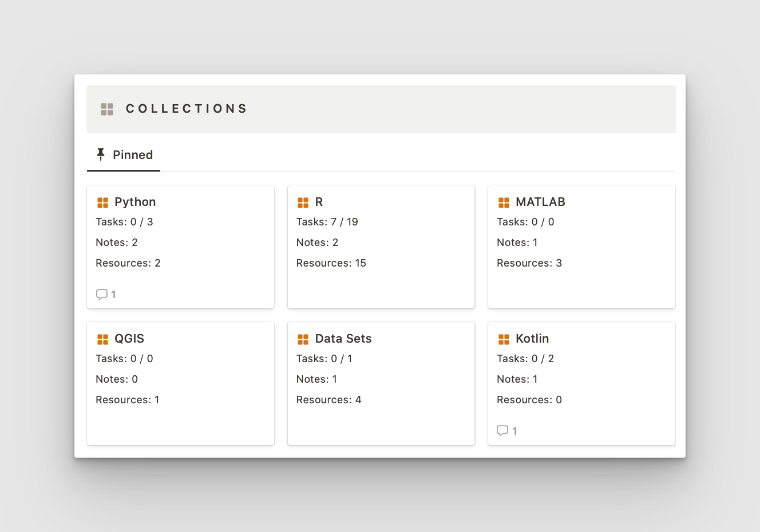Click the QGIS card's orange grid icon

click(102, 339)
